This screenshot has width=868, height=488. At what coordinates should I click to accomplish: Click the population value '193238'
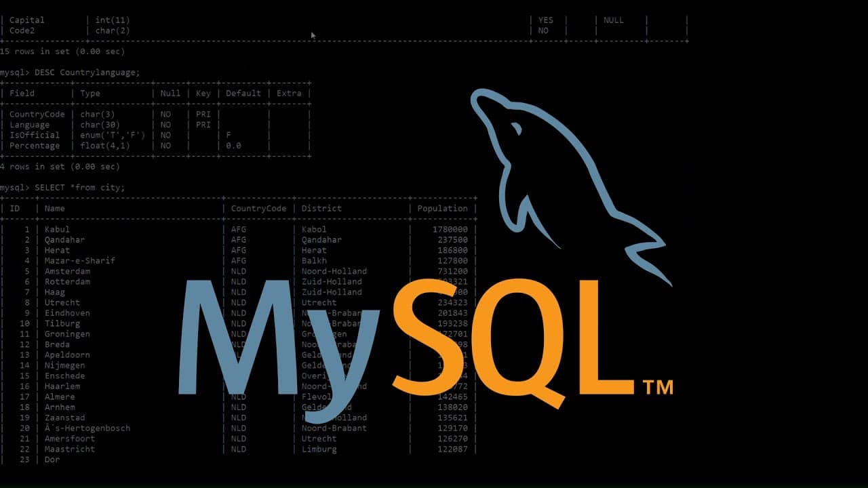453,324
